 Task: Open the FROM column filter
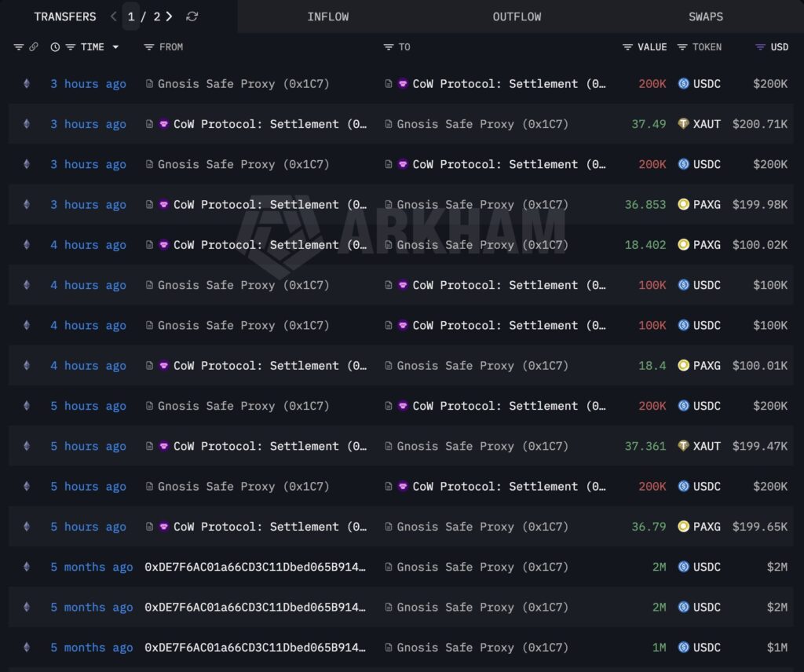[x=148, y=47]
